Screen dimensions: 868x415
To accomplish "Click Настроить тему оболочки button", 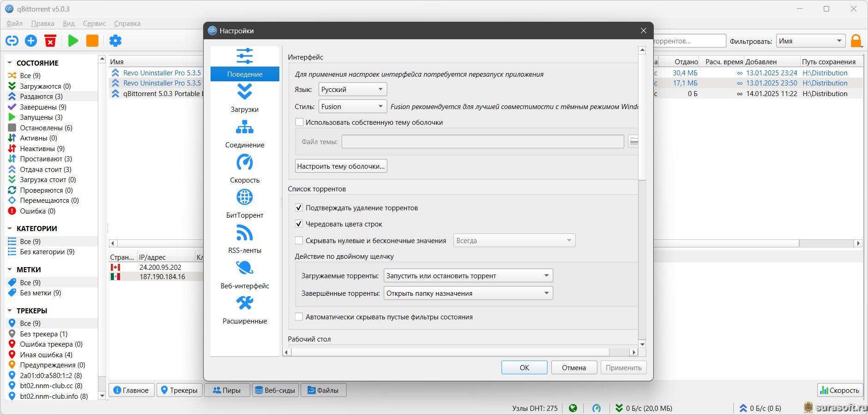I will (x=341, y=166).
